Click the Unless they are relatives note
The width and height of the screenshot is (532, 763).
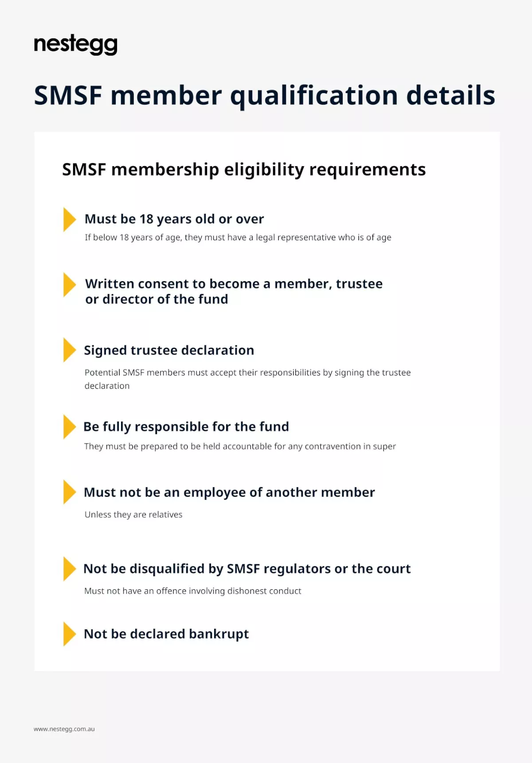point(133,514)
